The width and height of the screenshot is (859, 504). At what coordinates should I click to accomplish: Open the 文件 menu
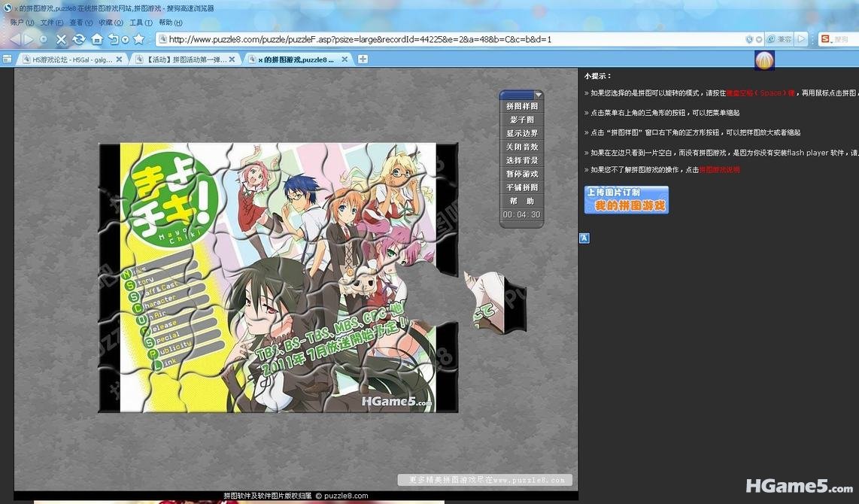(51, 23)
